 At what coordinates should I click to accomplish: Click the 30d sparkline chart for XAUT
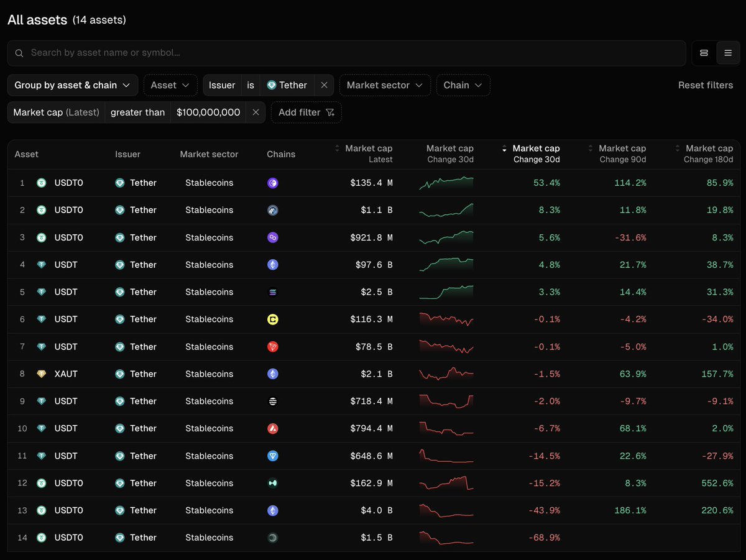point(446,374)
